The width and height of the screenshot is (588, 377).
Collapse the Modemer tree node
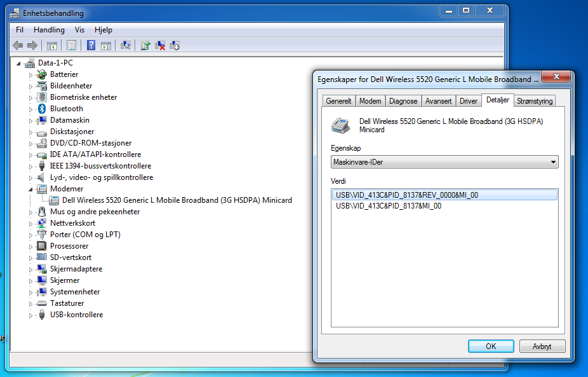30,189
